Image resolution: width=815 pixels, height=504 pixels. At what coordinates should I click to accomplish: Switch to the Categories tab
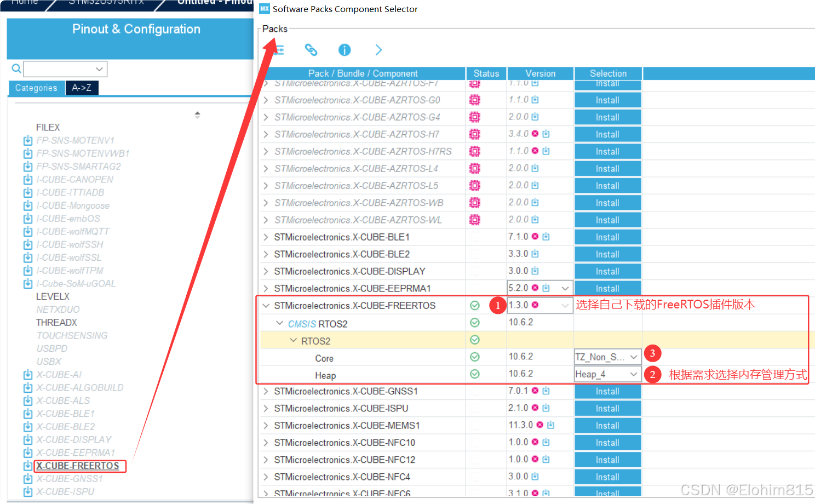click(36, 88)
